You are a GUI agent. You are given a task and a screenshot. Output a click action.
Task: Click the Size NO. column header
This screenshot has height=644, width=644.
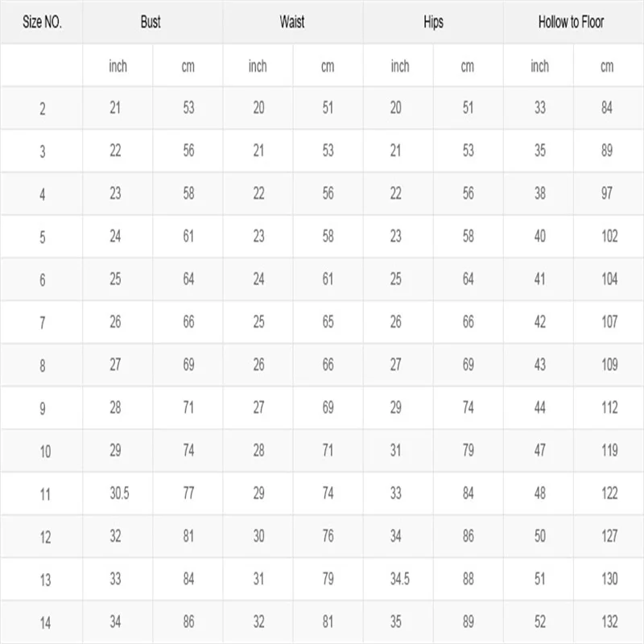coord(42,23)
